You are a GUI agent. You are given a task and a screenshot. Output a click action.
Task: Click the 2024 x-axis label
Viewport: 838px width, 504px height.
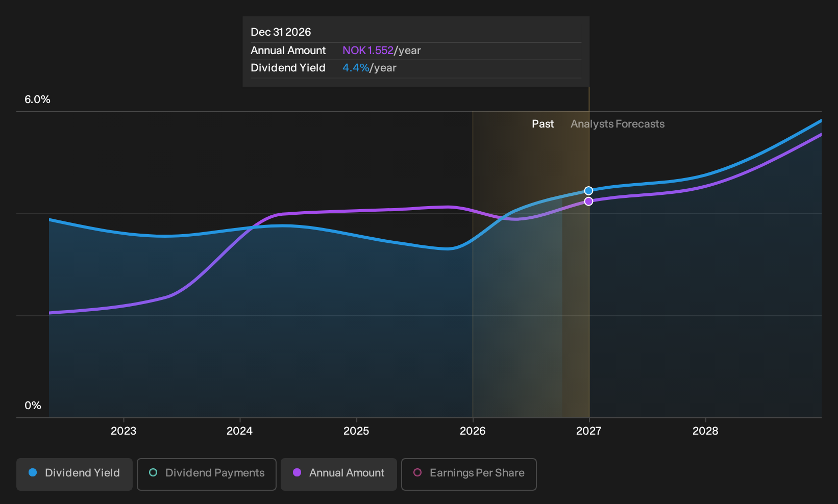(x=239, y=431)
